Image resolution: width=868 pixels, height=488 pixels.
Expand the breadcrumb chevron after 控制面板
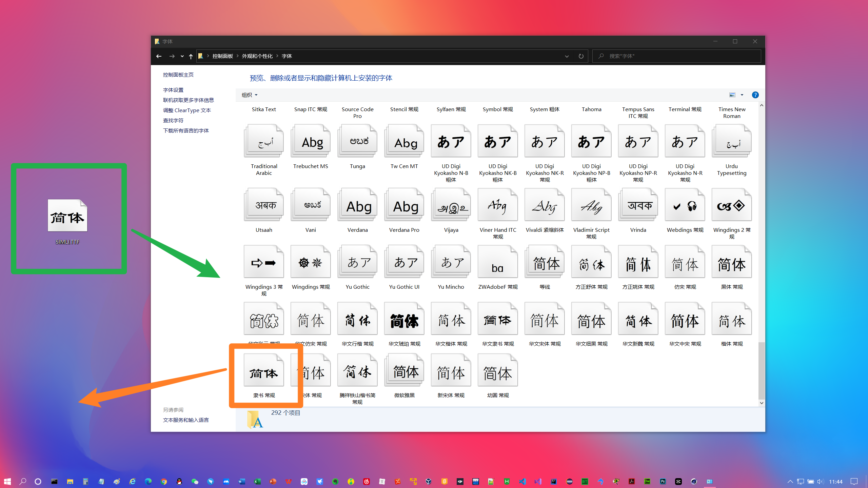coord(238,56)
